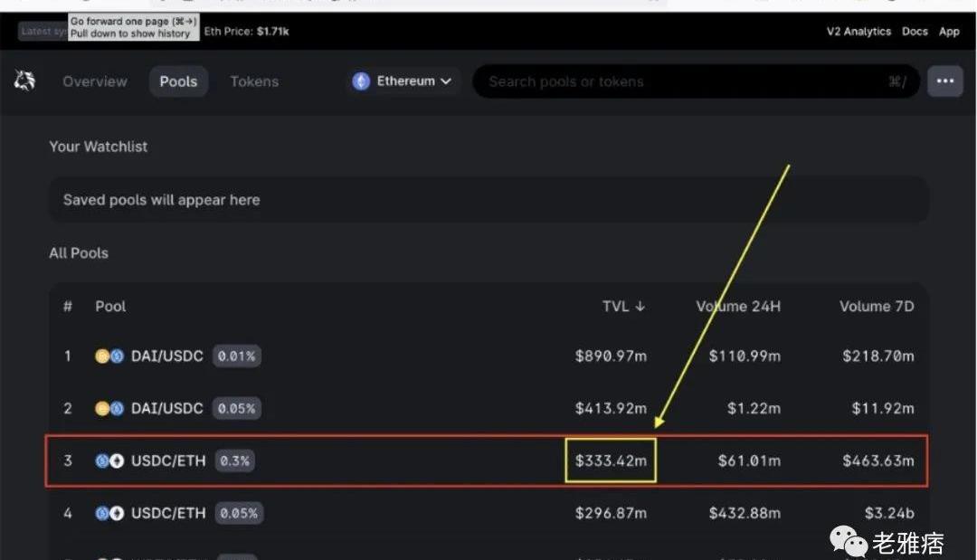Focus the Search pools or tokens field
Viewport: 977px width, 560px height.
(x=696, y=81)
